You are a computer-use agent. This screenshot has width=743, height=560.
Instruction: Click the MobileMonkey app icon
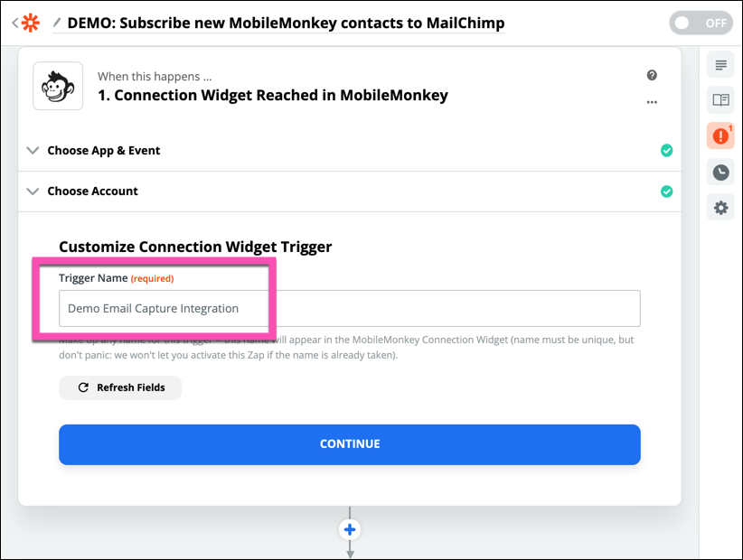click(58, 86)
